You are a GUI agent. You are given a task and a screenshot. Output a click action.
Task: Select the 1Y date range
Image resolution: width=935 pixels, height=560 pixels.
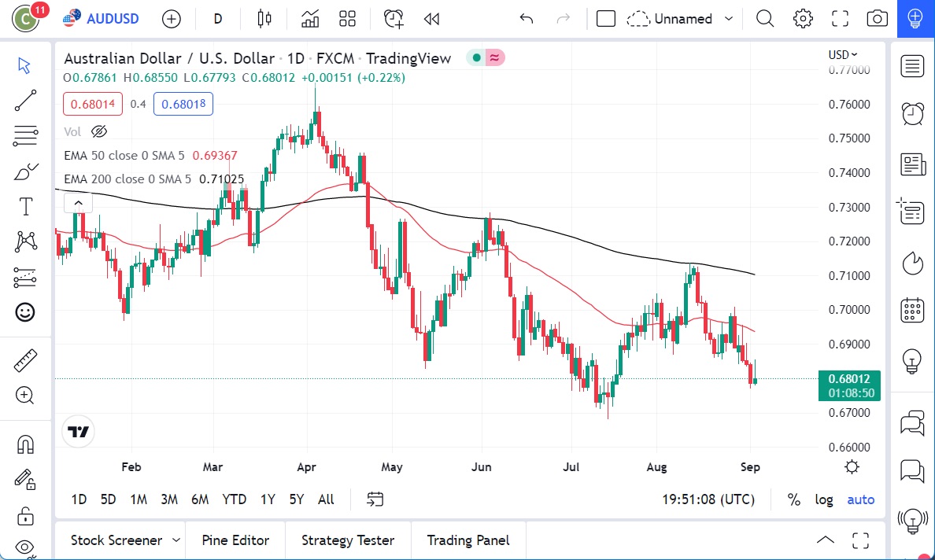pos(266,499)
